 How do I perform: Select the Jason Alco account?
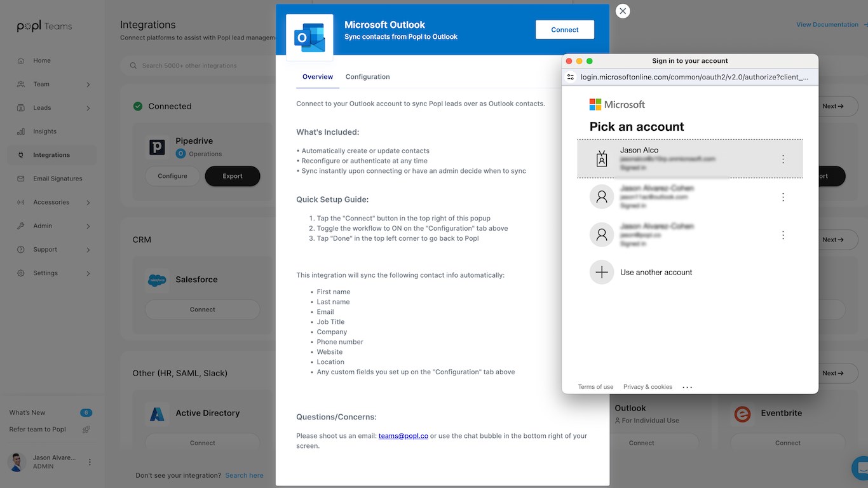(x=690, y=159)
